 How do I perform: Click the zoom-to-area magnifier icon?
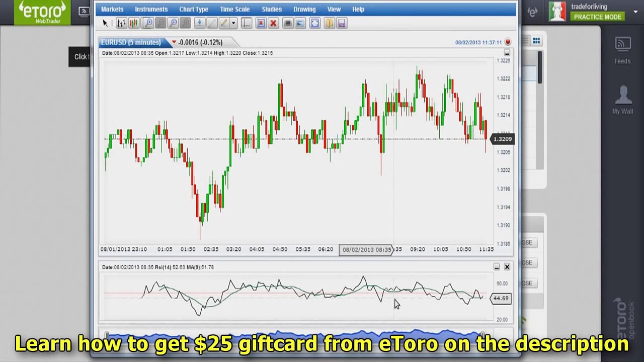(173, 23)
